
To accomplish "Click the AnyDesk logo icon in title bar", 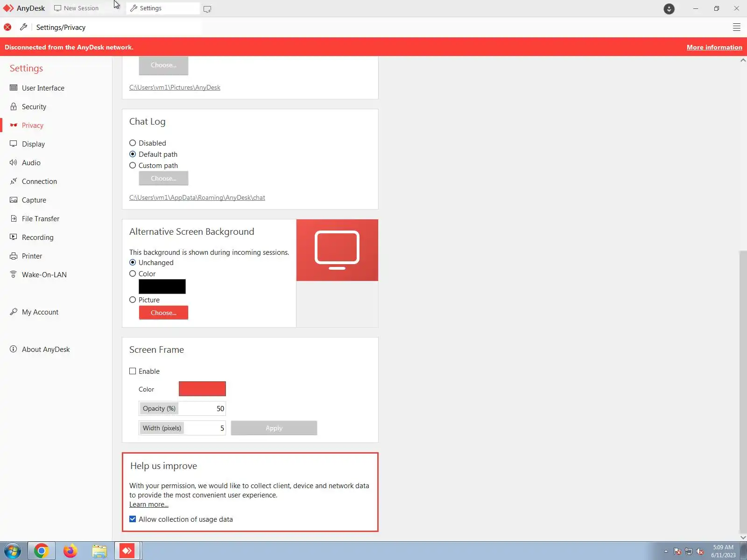I will (8, 8).
